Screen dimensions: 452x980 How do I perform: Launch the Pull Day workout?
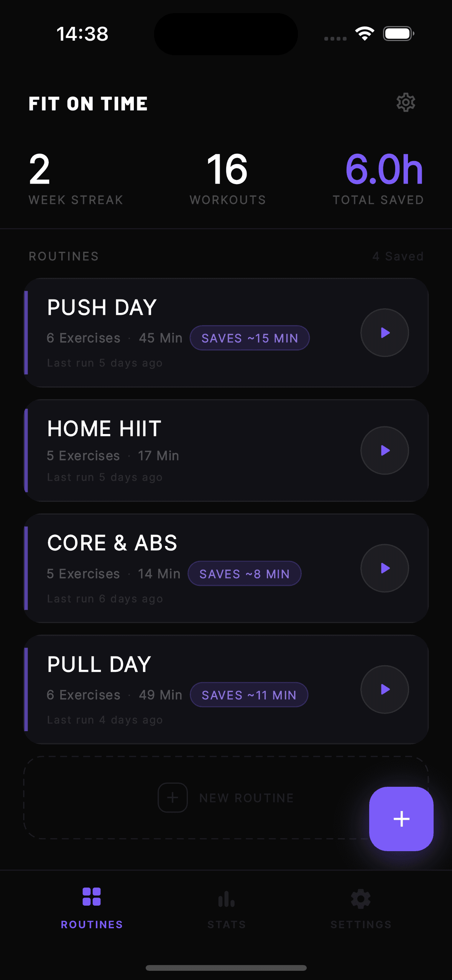point(384,689)
